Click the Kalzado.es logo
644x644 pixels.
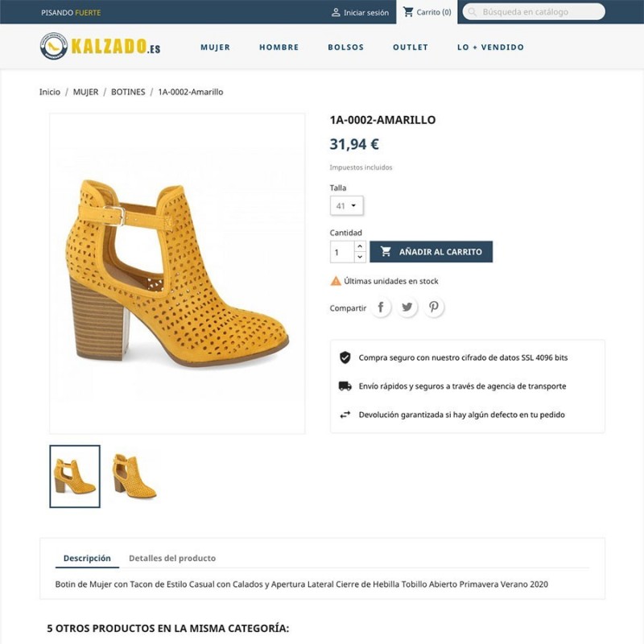click(100, 46)
